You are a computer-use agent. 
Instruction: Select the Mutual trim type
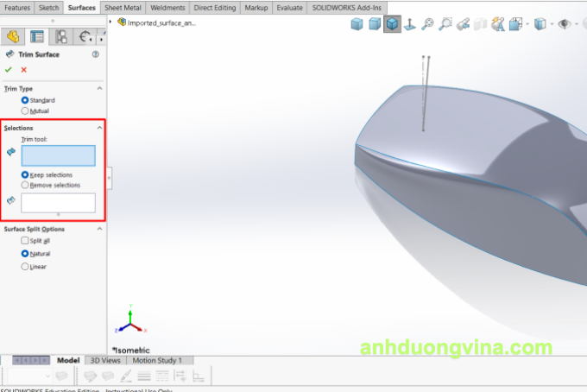tap(24, 111)
